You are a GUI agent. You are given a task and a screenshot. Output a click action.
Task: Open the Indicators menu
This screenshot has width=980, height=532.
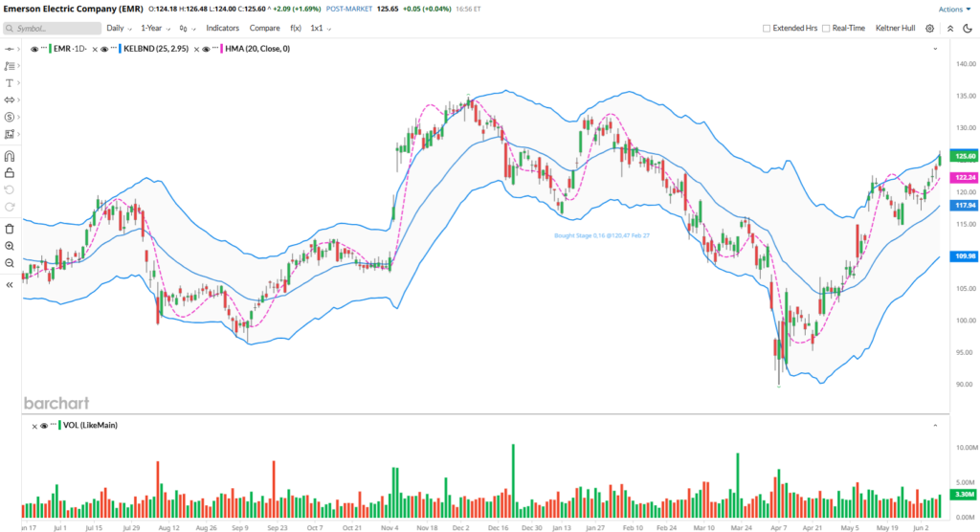click(222, 29)
